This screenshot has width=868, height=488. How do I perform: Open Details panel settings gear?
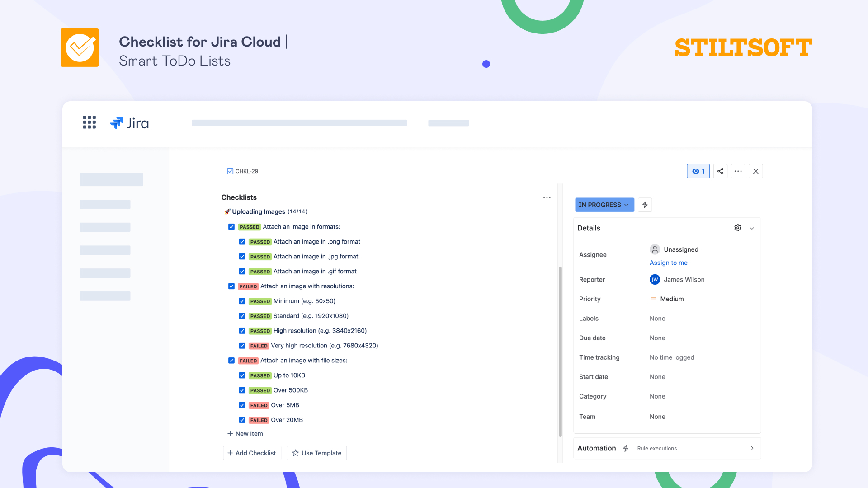click(x=737, y=228)
